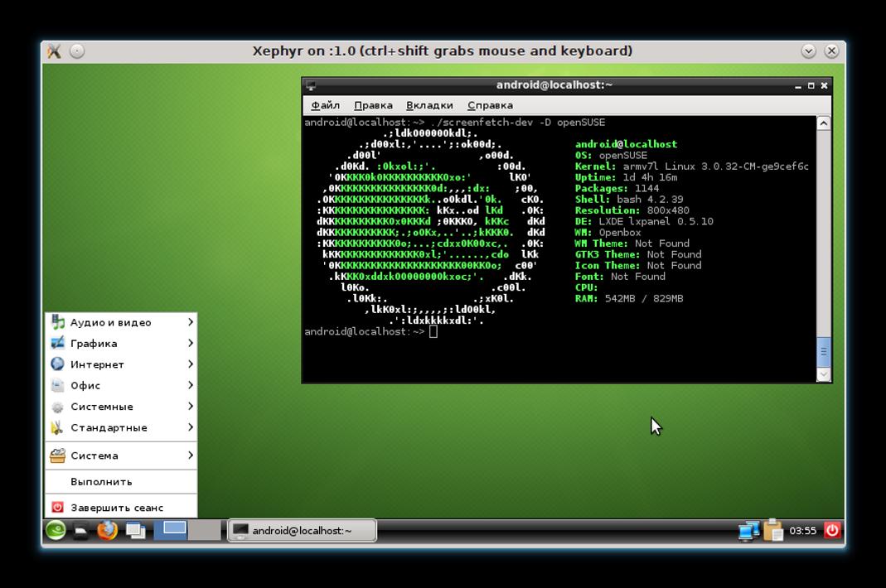The width and height of the screenshot is (886, 588).
Task: Click the RAM: 542MB / 829MB line
Action: click(x=629, y=298)
